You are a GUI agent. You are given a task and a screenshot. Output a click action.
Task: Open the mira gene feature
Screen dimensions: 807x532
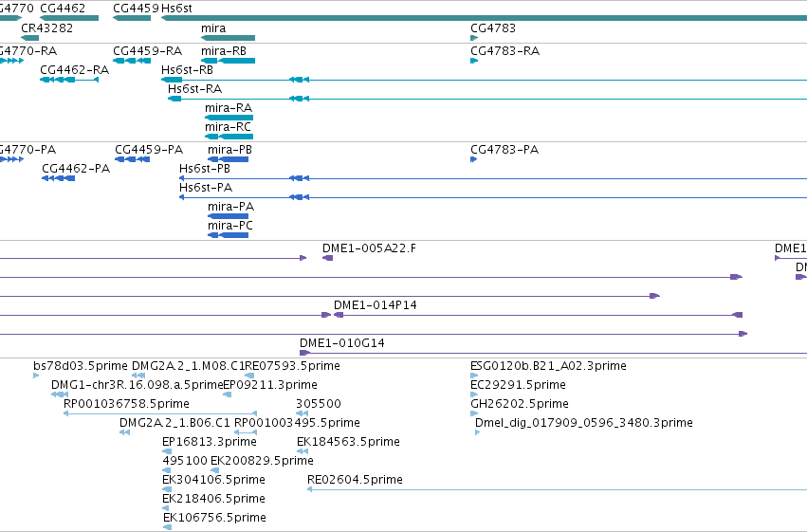click(228, 38)
